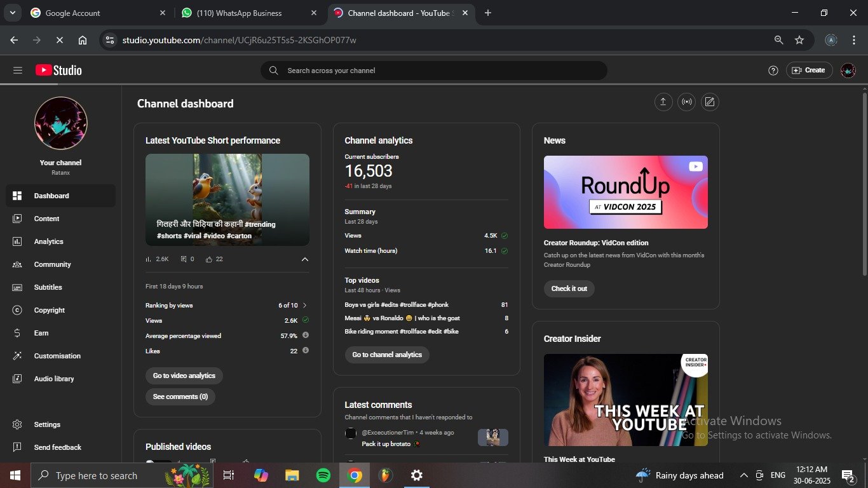Click Send feedback in the sidebar
This screenshot has height=488, width=868.
(x=60, y=447)
